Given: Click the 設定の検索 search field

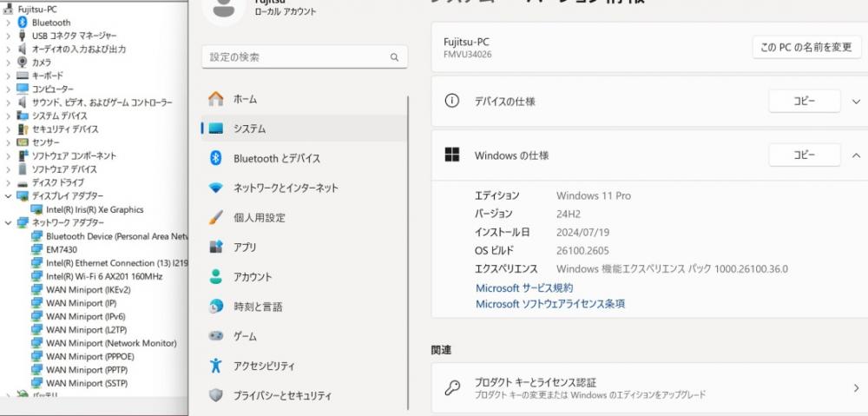Looking at the screenshot, I should tap(305, 57).
